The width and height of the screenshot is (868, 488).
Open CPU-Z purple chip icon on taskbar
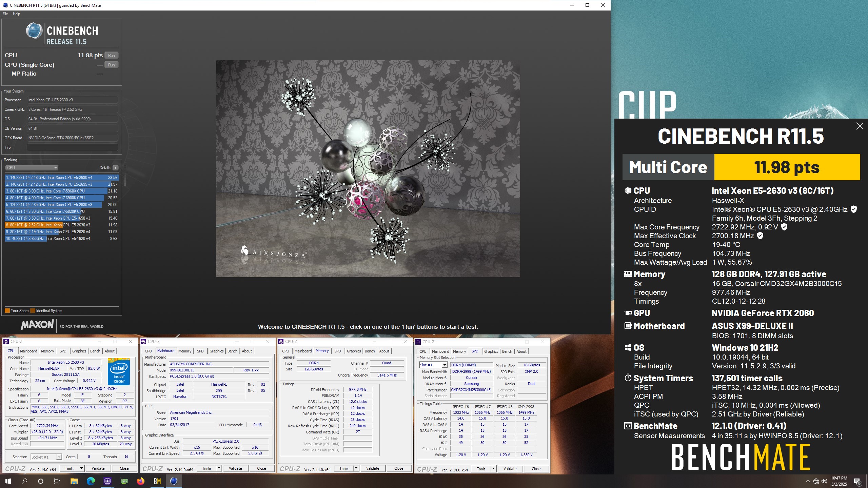pyautogui.click(x=107, y=481)
